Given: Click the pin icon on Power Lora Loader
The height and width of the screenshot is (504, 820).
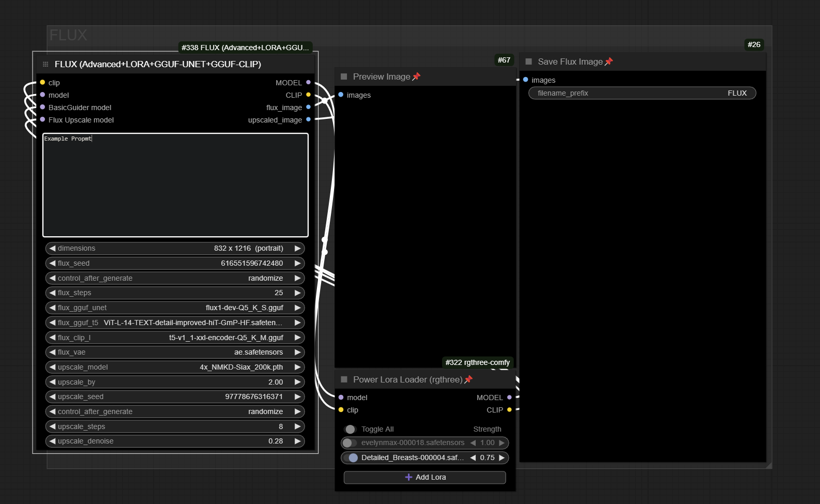Looking at the screenshot, I should pyautogui.click(x=468, y=379).
